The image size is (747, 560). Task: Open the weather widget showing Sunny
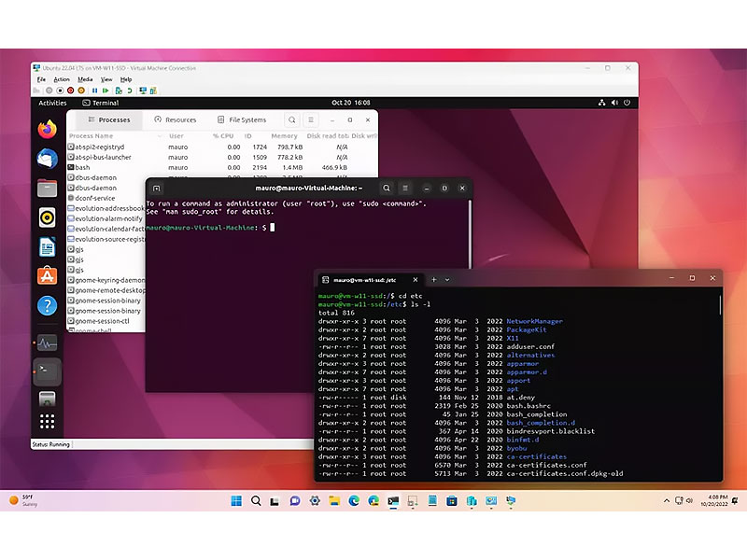point(23,500)
